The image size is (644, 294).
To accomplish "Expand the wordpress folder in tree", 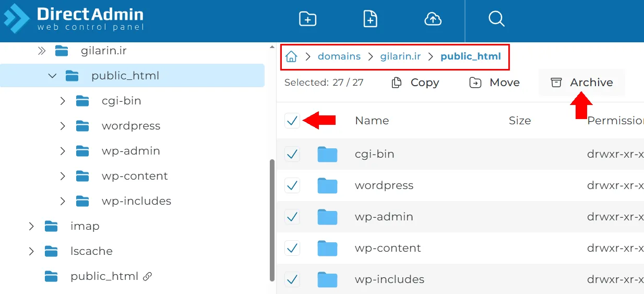I will click(63, 126).
